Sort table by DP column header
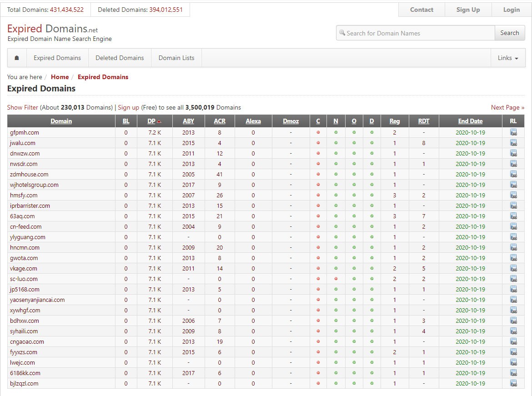This screenshot has height=396, width=532. tap(152, 121)
